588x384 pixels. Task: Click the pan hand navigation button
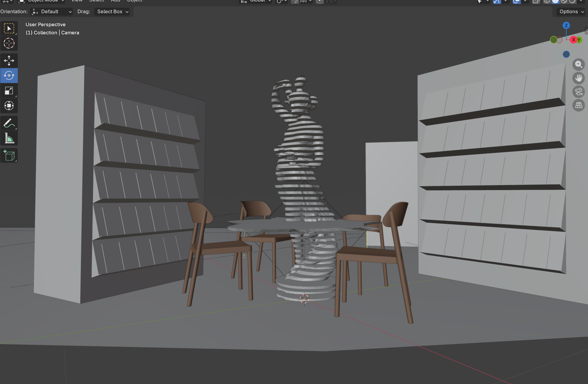pos(578,78)
